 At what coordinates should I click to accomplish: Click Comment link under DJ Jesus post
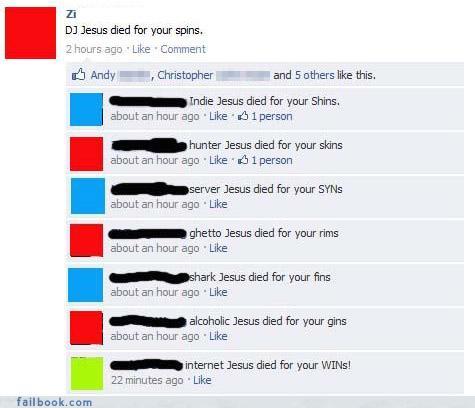(x=183, y=49)
